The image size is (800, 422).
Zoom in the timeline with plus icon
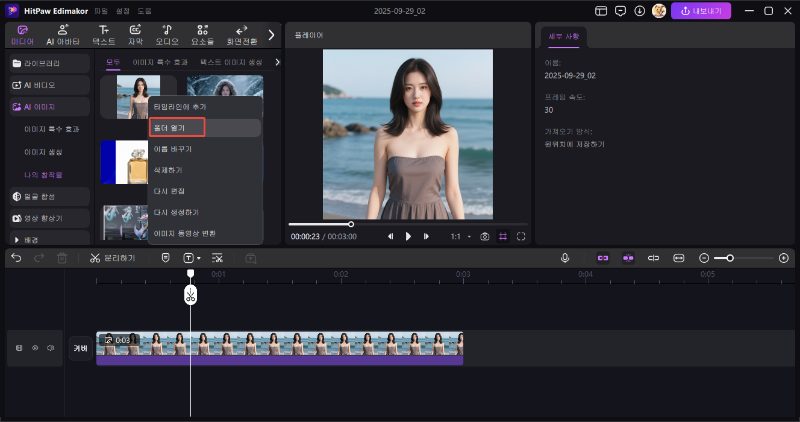[784, 258]
